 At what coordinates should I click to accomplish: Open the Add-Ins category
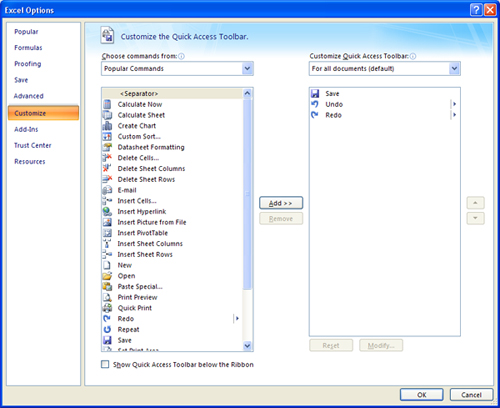click(26, 129)
